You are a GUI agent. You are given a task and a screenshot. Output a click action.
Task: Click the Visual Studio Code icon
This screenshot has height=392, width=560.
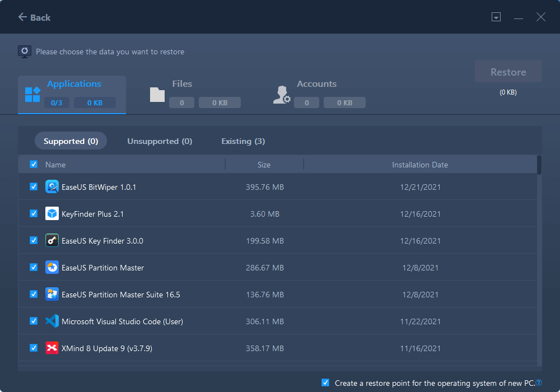click(x=52, y=321)
